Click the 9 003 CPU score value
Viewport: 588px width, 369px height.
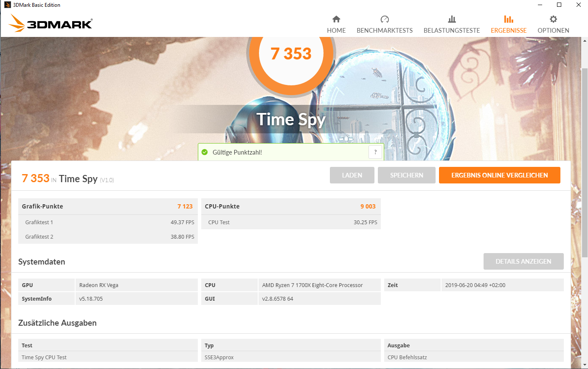tap(368, 206)
